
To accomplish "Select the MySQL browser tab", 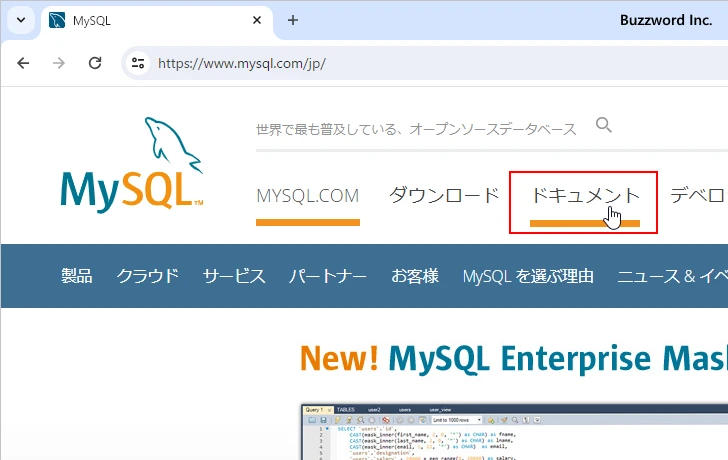I will [150, 20].
